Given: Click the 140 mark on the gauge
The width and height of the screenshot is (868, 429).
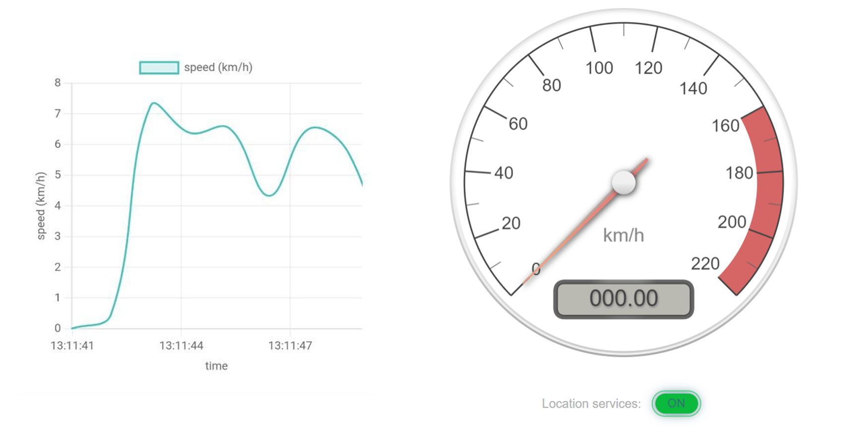Looking at the screenshot, I should click(693, 89).
